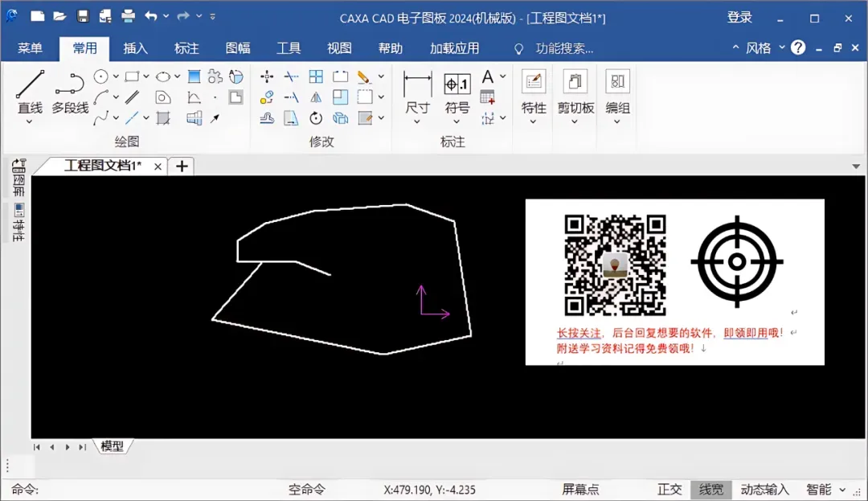Open the array grid tool
This screenshot has height=501, width=868.
tap(316, 76)
